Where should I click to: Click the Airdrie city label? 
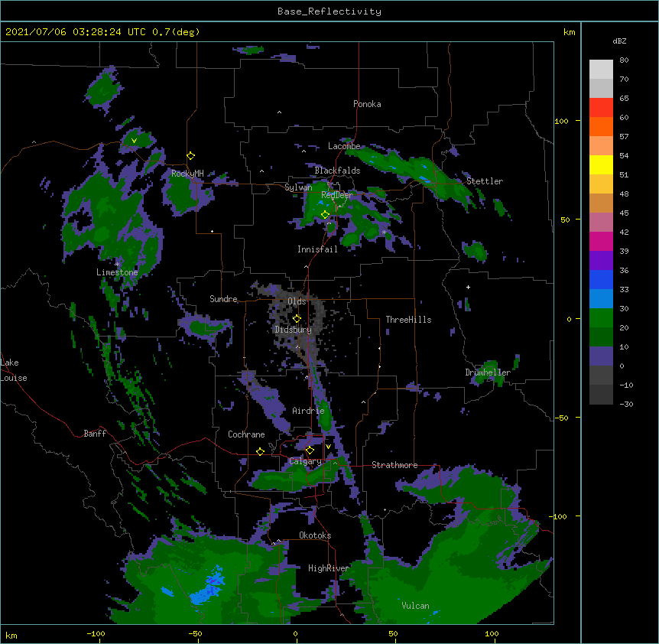coord(308,411)
